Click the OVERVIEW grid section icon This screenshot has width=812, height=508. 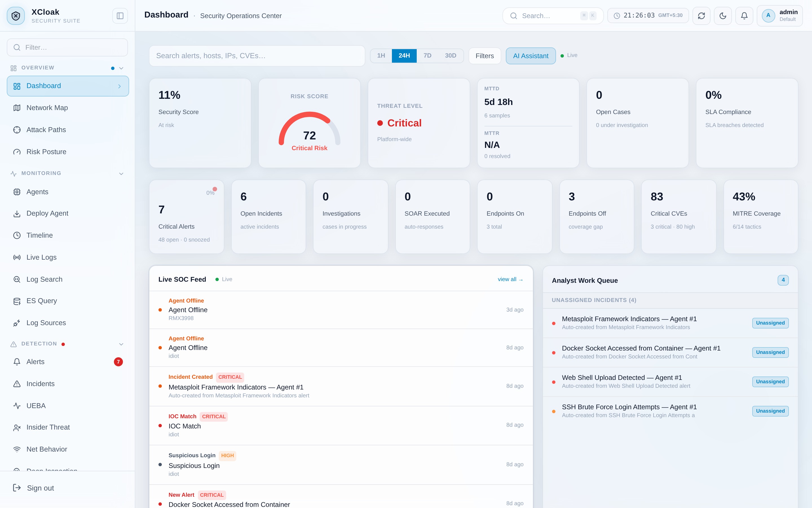(x=14, y=68)
